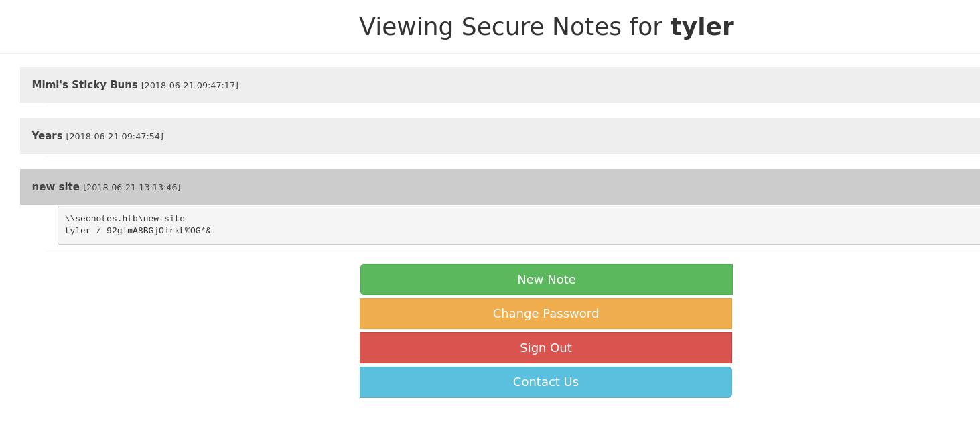Click the \\secnotes.htb\new-site path text
The image size is (980, 427).
pos(125,219)
